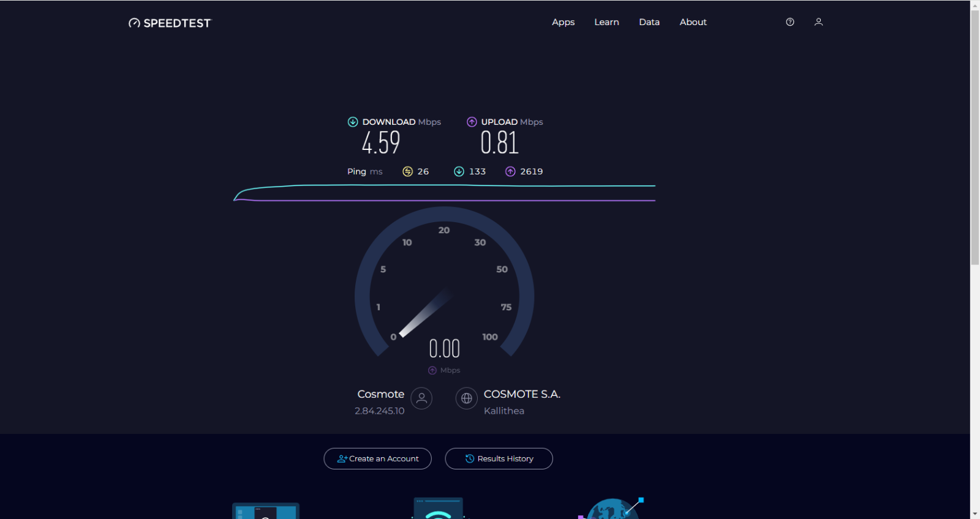Click the DOWNLOAD Mbps label
The image size is (980, 519).
point(401,122)
